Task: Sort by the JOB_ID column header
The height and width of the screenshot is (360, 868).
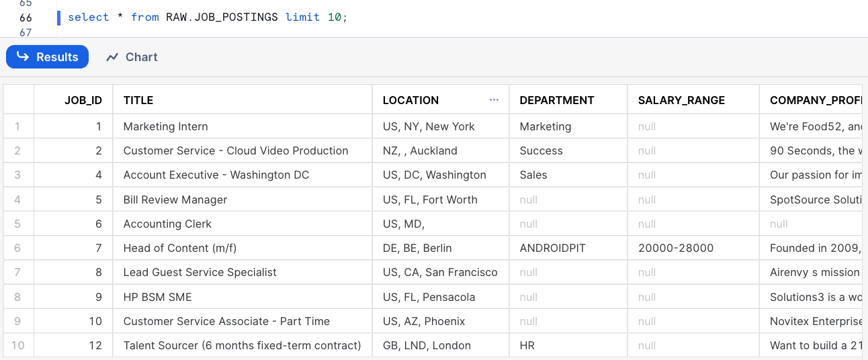Action: (x=83, y=100)
